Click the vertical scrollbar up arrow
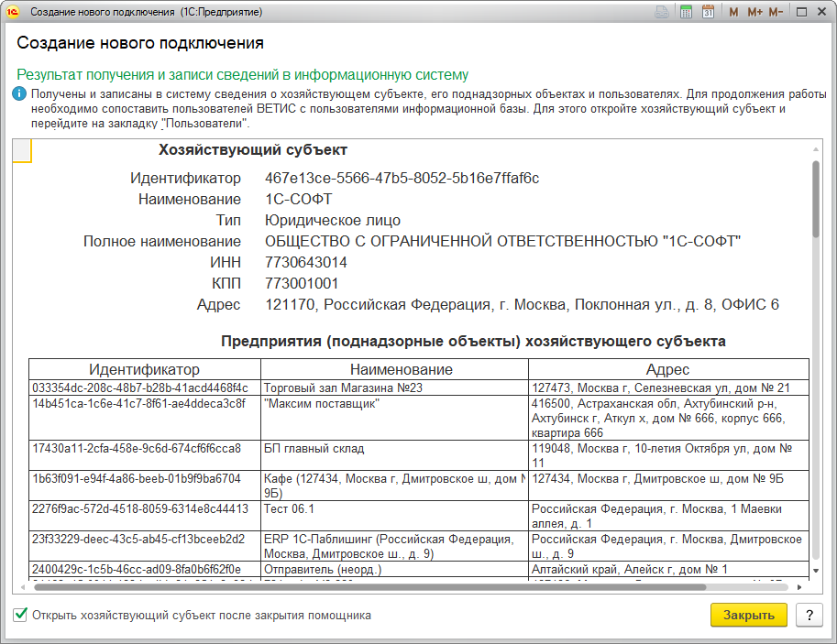 click(x=816, y=149)
